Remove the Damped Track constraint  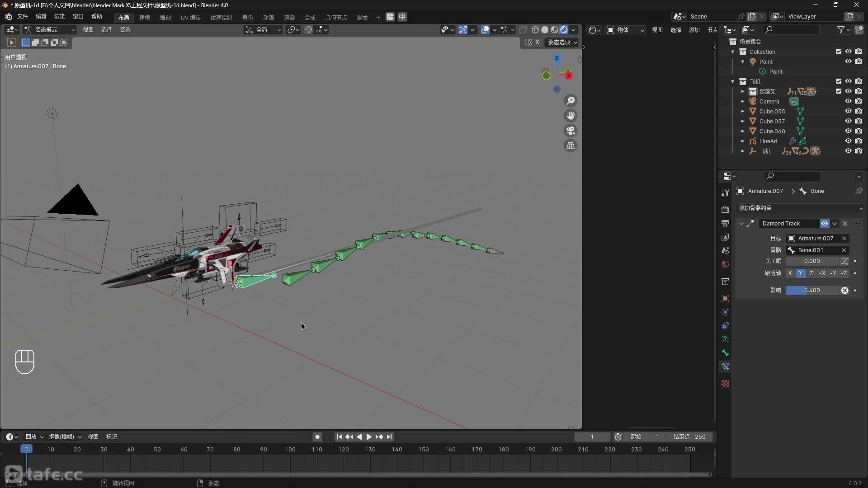tap(845, 224)
